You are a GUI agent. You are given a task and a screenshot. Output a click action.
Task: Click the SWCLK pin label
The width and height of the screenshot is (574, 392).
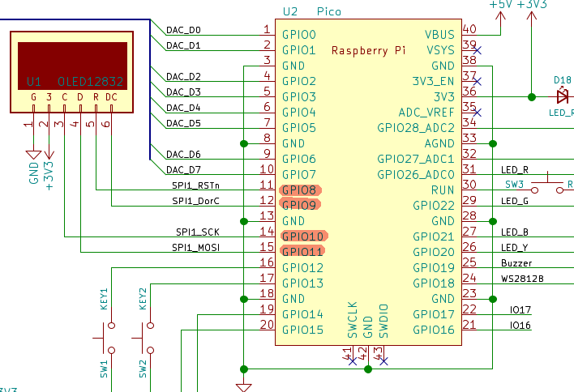pyautogui.click(x=352, y=320)
